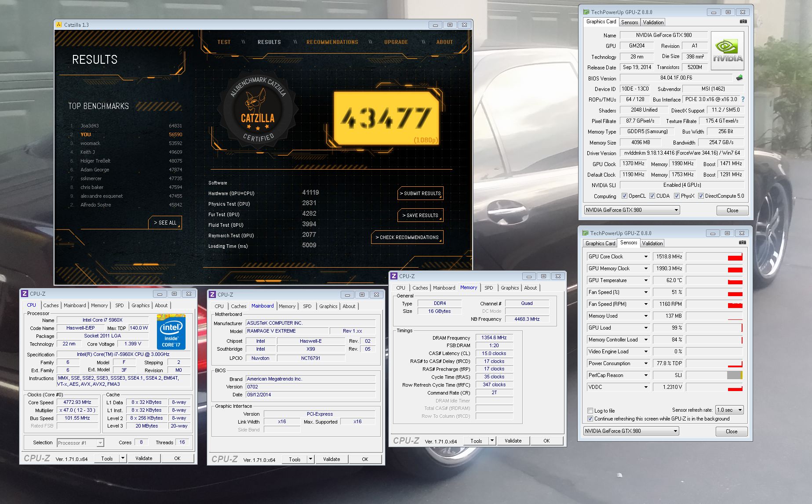Open the Power Consumption sensor dropdown
Viewport: 812px width, 504px height.
646,363
